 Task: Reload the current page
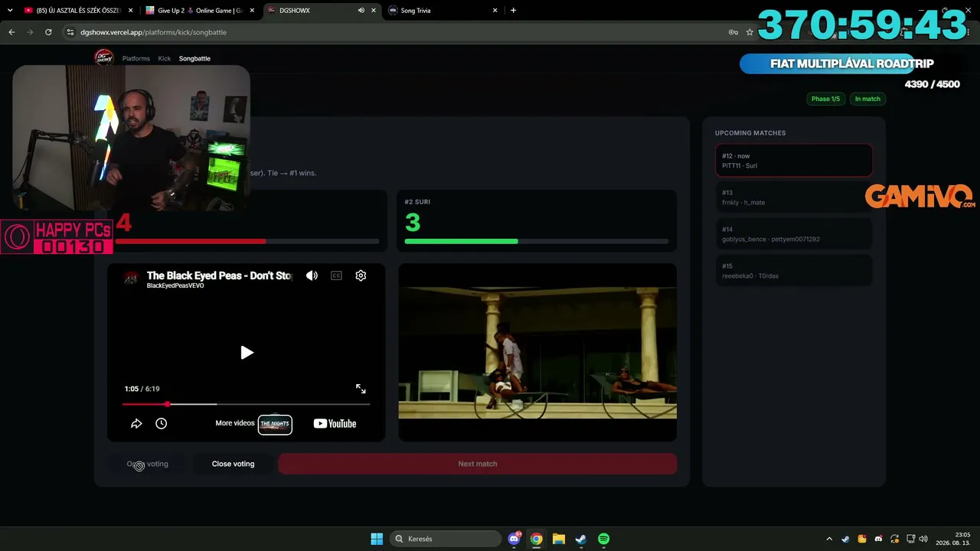(48, 32)
